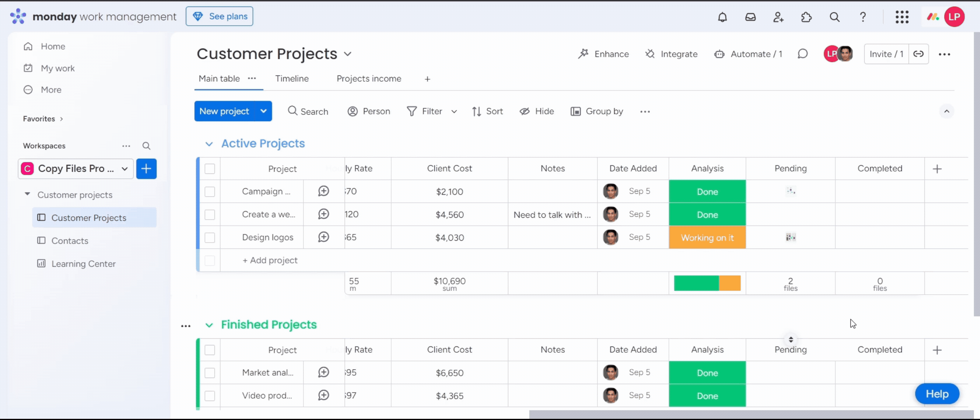Open the Projects income tab

(x=369, y=79)
